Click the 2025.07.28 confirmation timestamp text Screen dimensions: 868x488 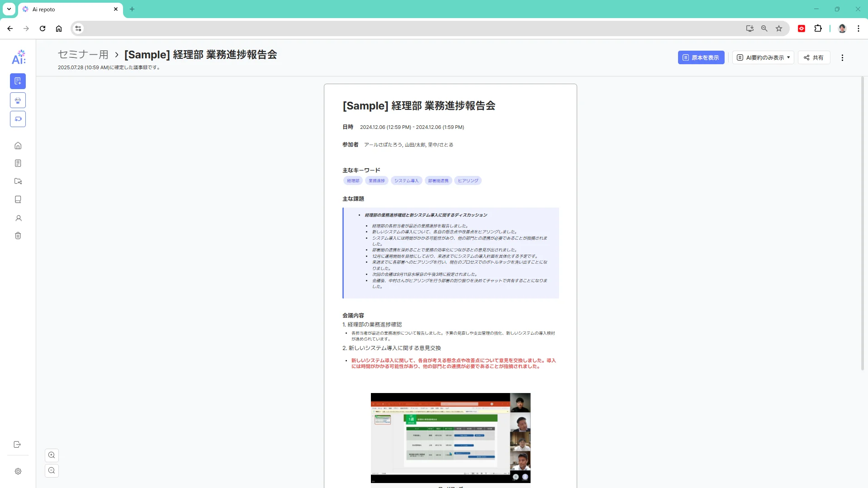(109, 68)
